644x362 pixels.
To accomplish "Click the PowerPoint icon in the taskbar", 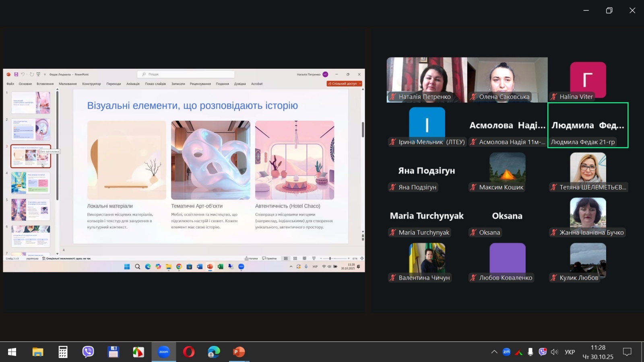I will pos(239,352).
